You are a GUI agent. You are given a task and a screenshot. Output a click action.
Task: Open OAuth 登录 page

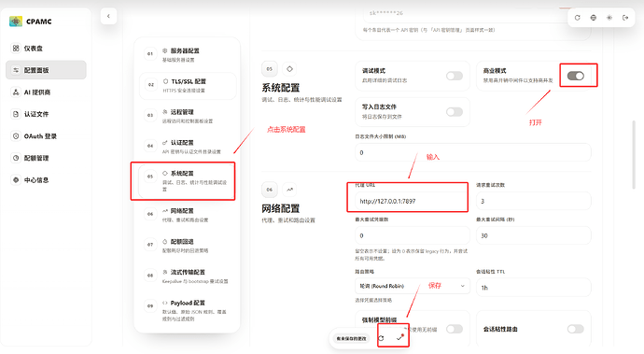pos(46,136)
